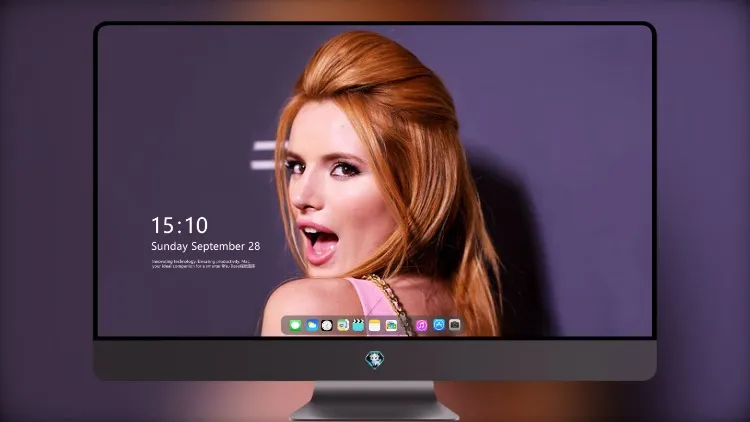Viewport: 750px width, 422px height.
Task: Select the Sunday September 28 date text
Action: tap(206, 246)
